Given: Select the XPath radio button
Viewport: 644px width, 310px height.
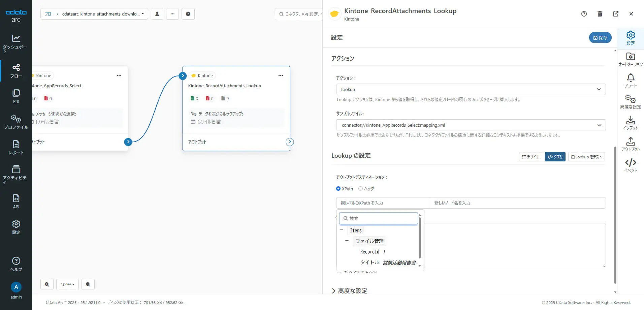Looking at the screenshot, I should 338,189.
